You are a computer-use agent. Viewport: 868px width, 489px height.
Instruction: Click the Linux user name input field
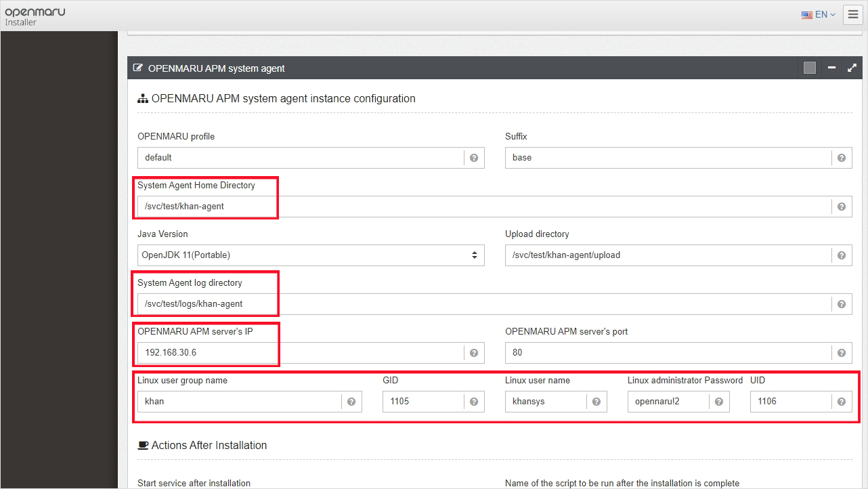click(546, 402)
